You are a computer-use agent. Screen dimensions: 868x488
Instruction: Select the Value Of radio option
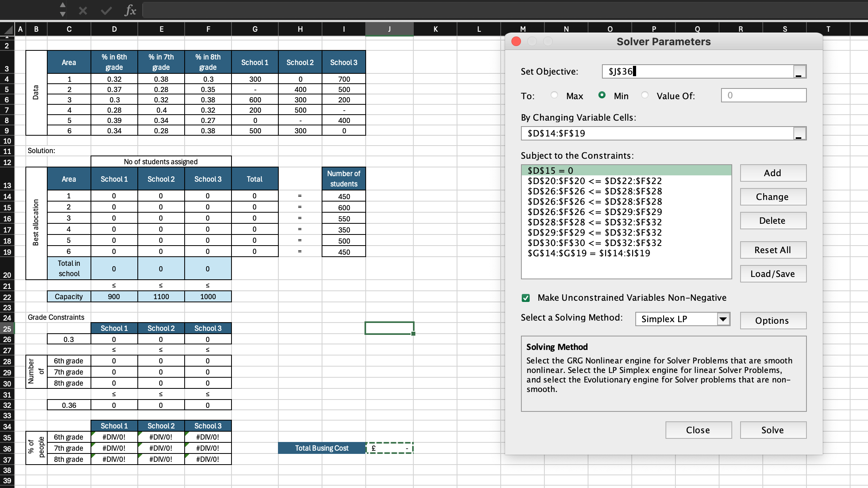(645, 95)
